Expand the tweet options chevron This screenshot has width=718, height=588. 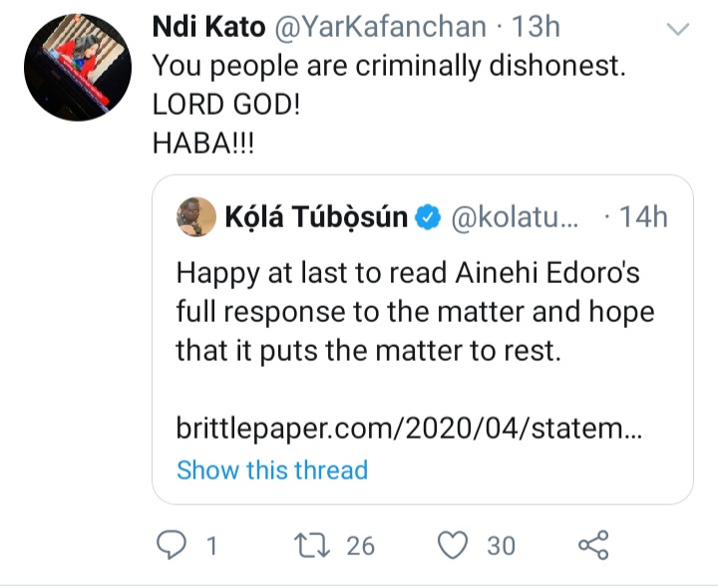click(x=678, y=29)
